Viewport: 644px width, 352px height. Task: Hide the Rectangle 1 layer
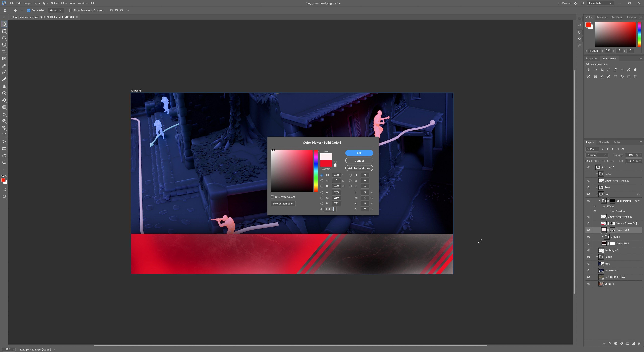tap(588, 250)
